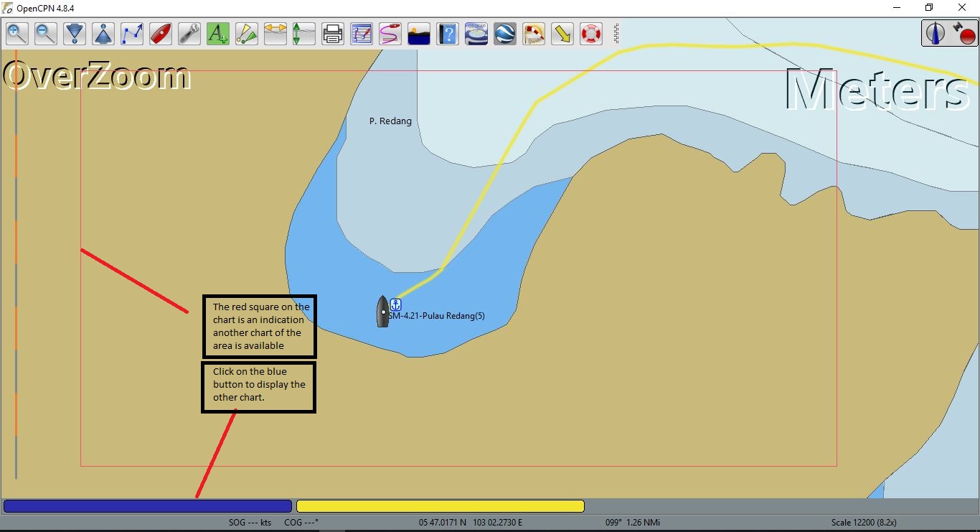980x532 pixels.
Task: Toggle tides display with green arrow icon
Action: tap(303, 33)
